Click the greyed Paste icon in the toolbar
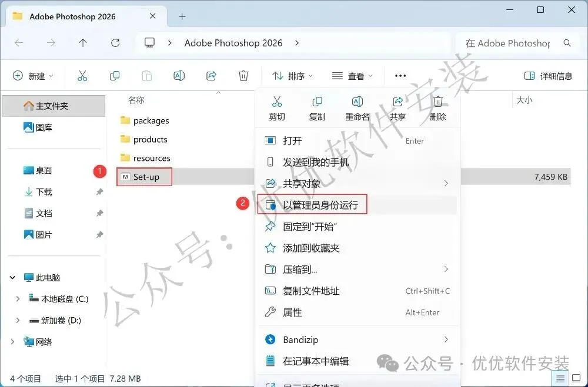The width and height of the screenshot is (588, 387). (146, 76)
